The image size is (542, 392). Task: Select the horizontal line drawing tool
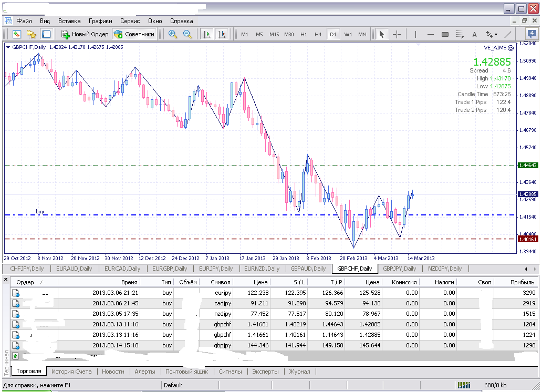tap(430, 34)
